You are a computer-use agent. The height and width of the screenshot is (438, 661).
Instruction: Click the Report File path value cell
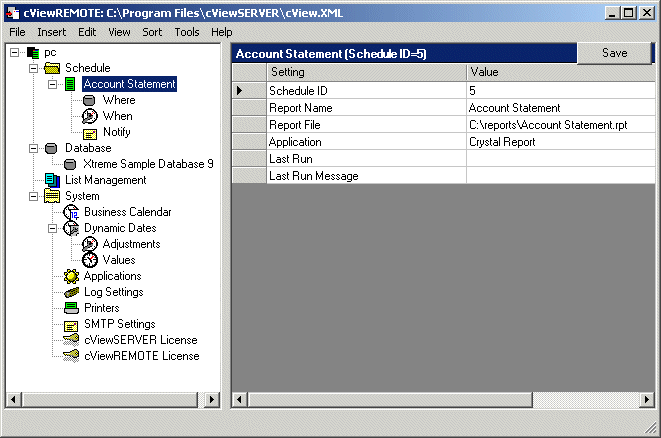tap(561, 125)
